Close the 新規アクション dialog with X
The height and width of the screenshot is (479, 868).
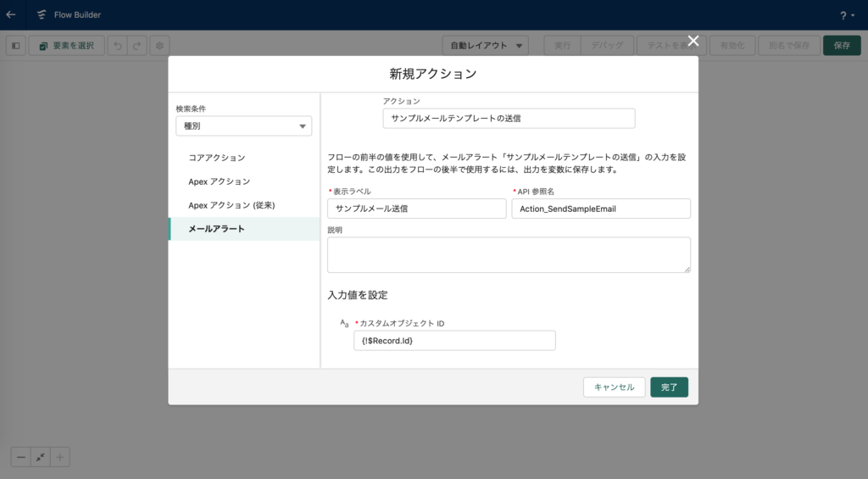[x=693, y=41]
